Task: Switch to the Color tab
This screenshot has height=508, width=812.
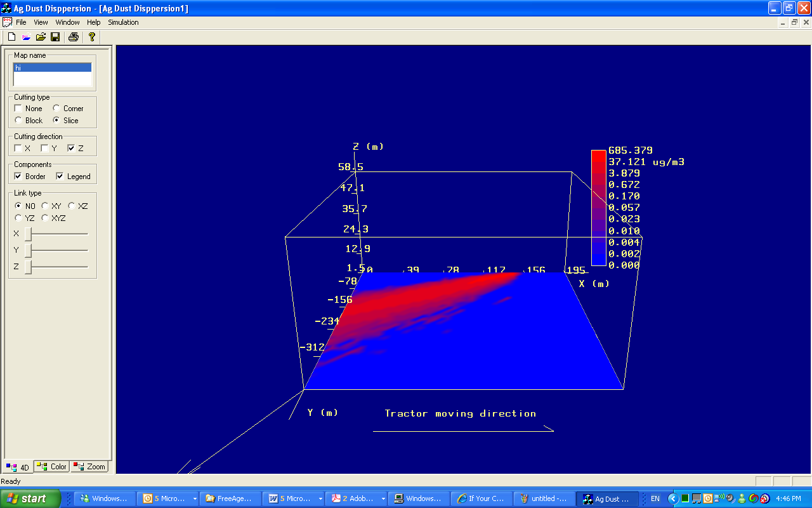Action: click(x=53, y=467)
